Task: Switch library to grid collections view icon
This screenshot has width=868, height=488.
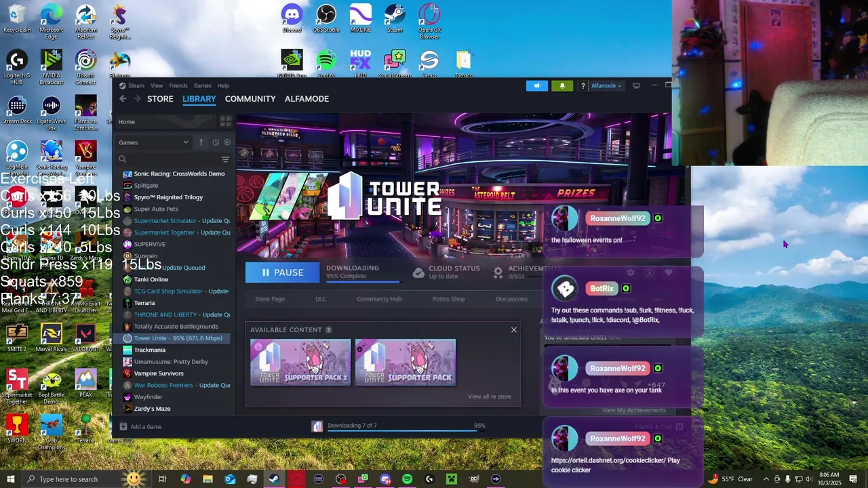Action: [x=225, y=121]
